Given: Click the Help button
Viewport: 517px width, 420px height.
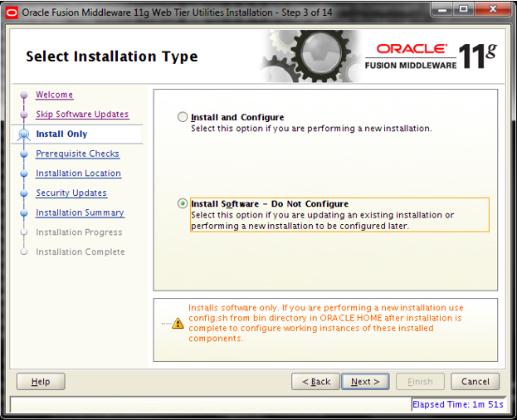Looking at the screenshot, I should [x=41, y=382].
